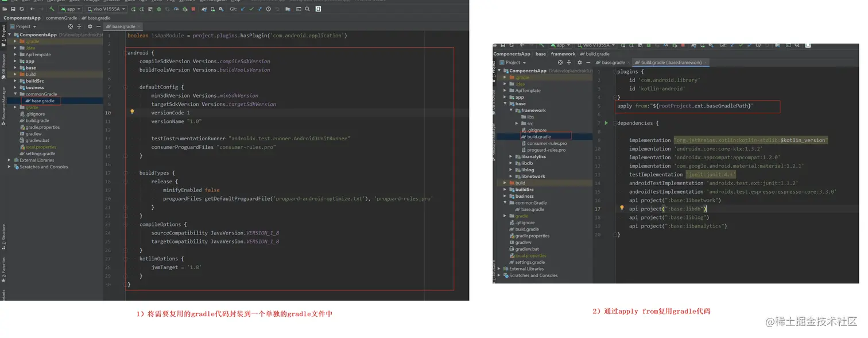Screen dimensions: 868x338
Task: Click Git update project arrow in left window
Action: [243, 9]
